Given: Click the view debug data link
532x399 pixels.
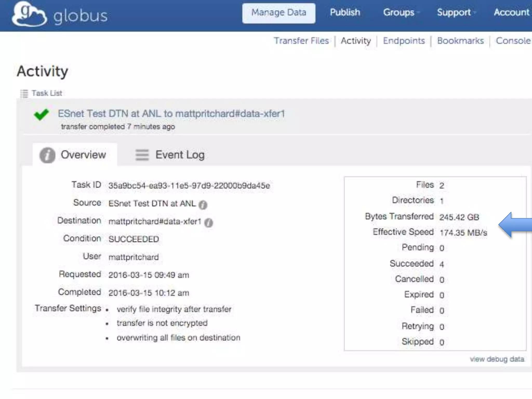Looking at the screenshot, I should point(497,359).
